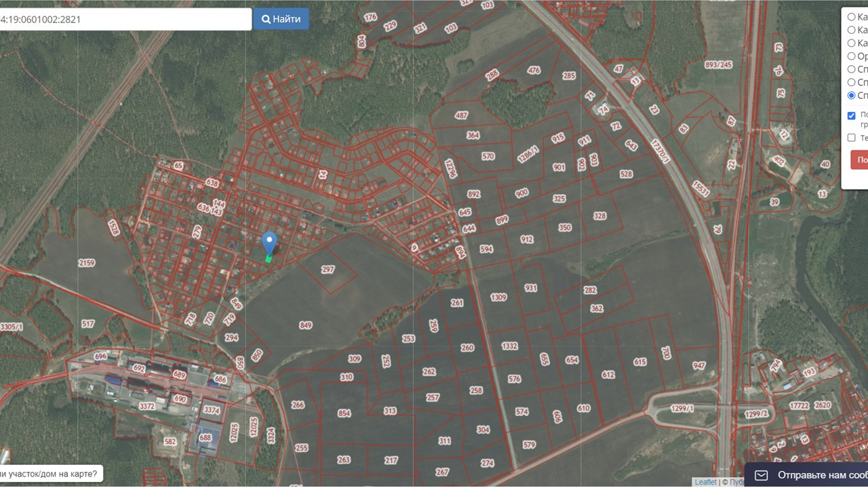Select parcel labeled 570
This screenshot has height=488, width=868.
point(488,157)
